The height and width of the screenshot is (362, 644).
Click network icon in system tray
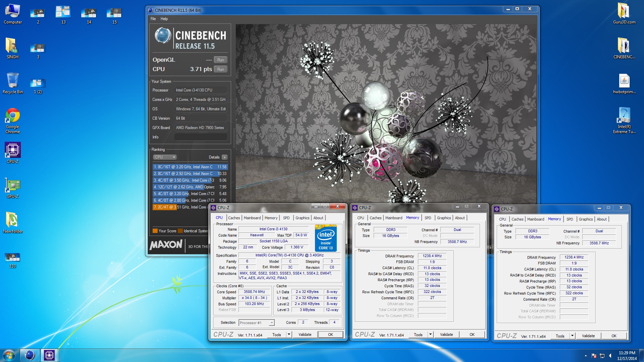point(602,356)
